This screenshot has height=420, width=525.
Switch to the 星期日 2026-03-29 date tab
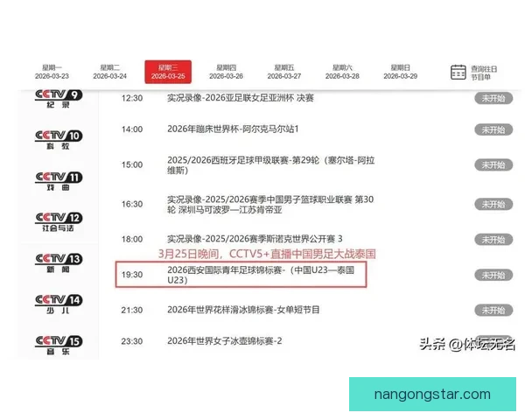401,72
